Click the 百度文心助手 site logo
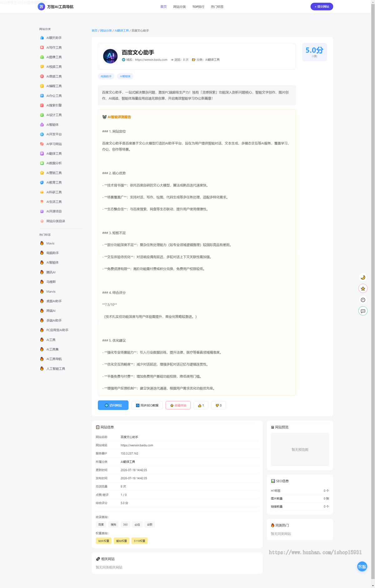Viewport: 375px width, 588px height. [x=110, y=56]
